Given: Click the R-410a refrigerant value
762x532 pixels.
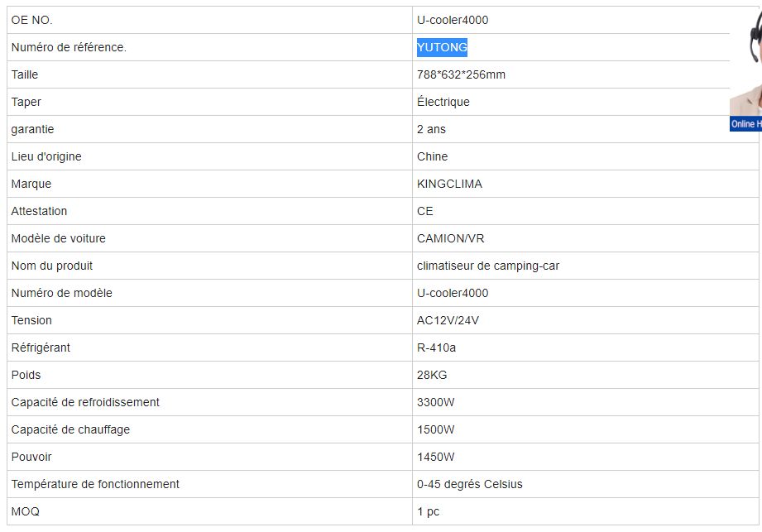Looking at the screenshot, I should tap(436, 347).
